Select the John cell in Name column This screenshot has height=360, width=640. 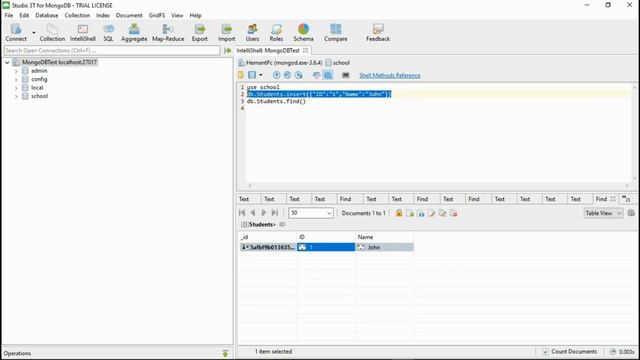point(384,247)
